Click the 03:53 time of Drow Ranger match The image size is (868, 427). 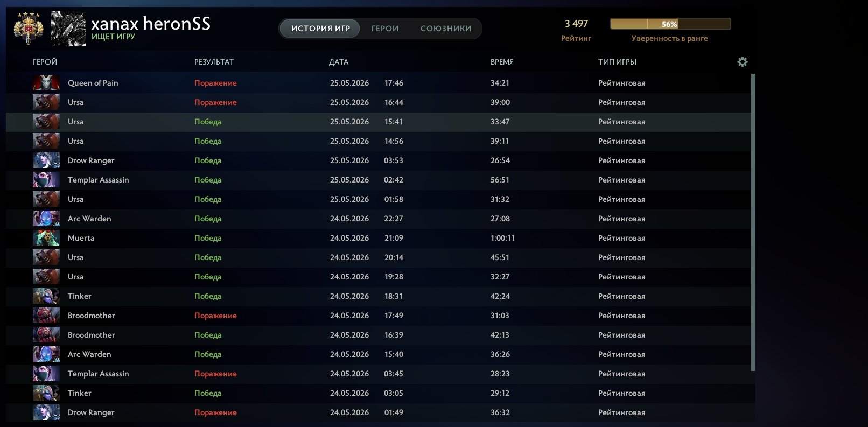click(x=394, y=160)
